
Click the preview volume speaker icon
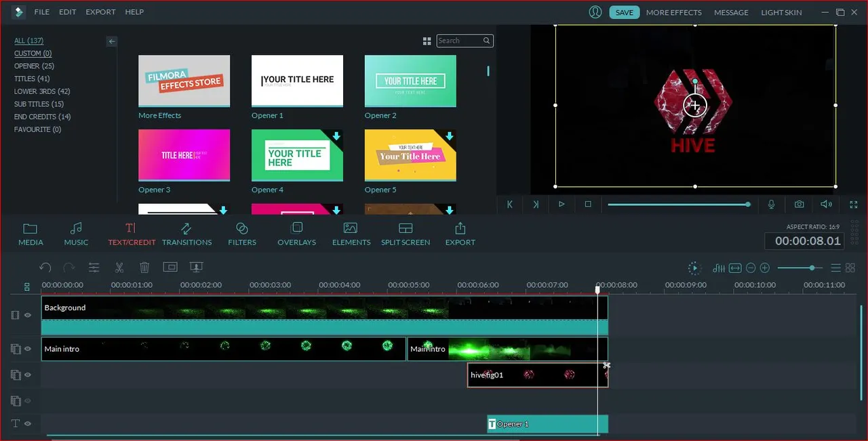(x=826, y=204)
